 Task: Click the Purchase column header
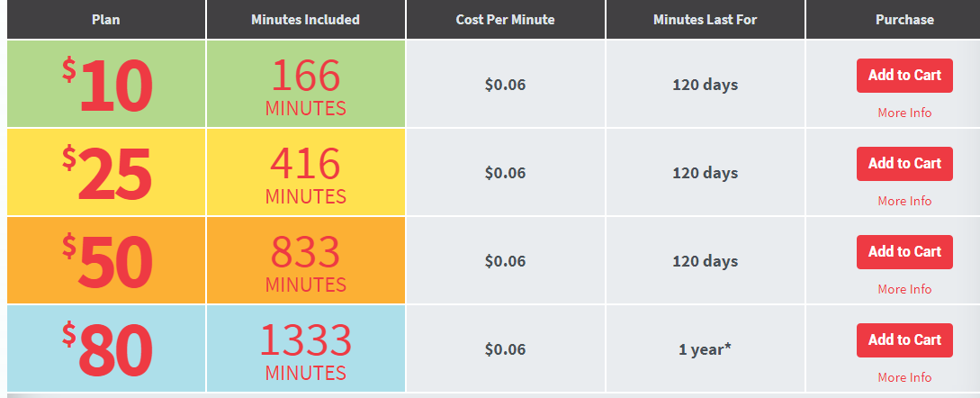904,20
